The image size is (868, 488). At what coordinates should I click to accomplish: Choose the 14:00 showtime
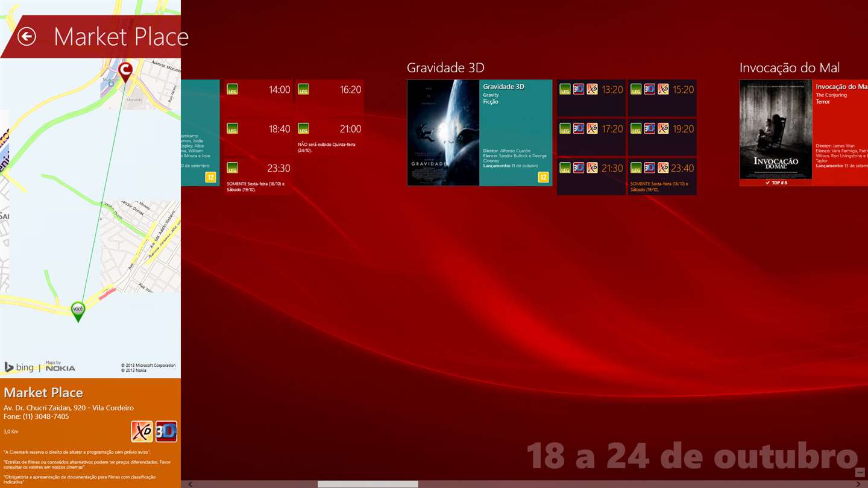point(258,98)
